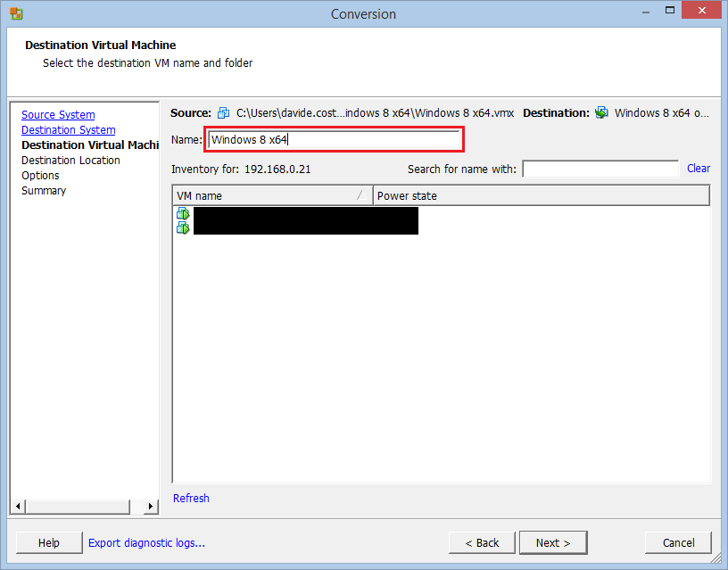Advance to the next wizard step

point(553,542)
